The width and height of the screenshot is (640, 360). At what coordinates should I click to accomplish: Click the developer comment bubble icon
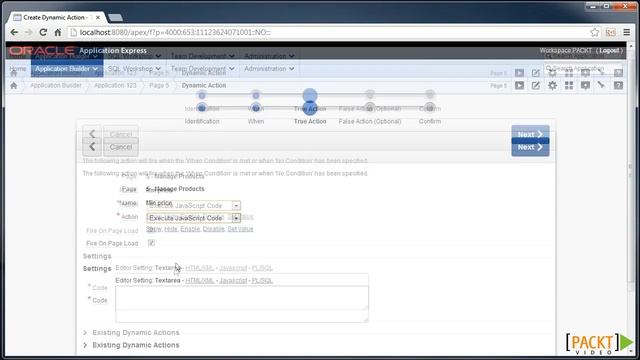[585, 85]
